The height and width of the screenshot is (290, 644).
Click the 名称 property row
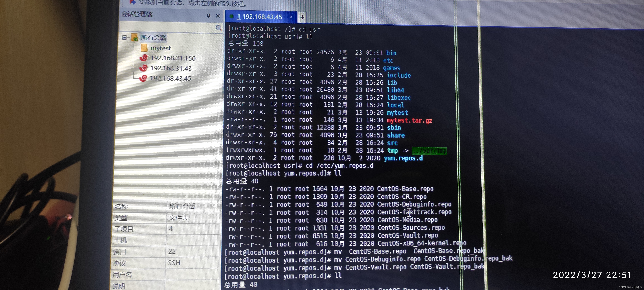coord(121,206)
